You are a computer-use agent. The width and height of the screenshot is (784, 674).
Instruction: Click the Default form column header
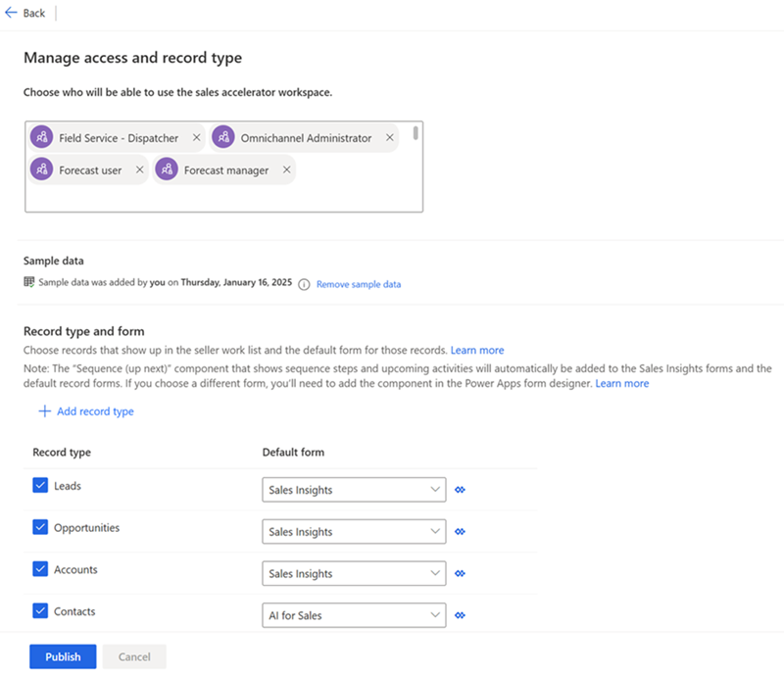(293, 452)
